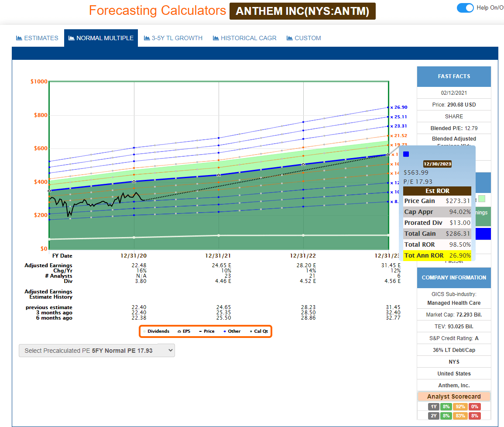Hide the Price line via legend

[207, 331]
